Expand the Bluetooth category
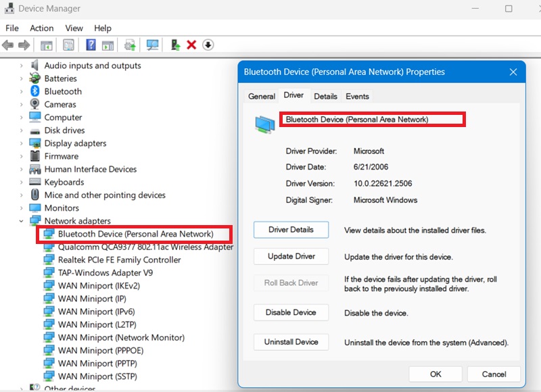Screen dimensions: 541x392 click(x=22, y=91)
